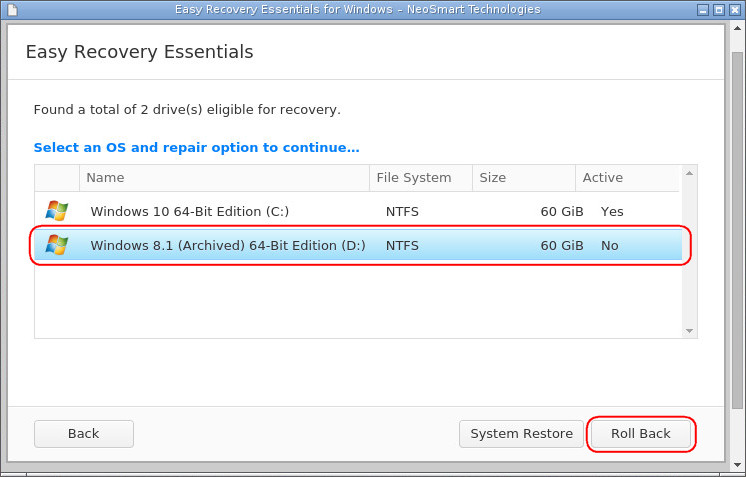Go back with the Back button
Image resolution: width=746 pixels, height=477 pixels.
click(84, 434)
